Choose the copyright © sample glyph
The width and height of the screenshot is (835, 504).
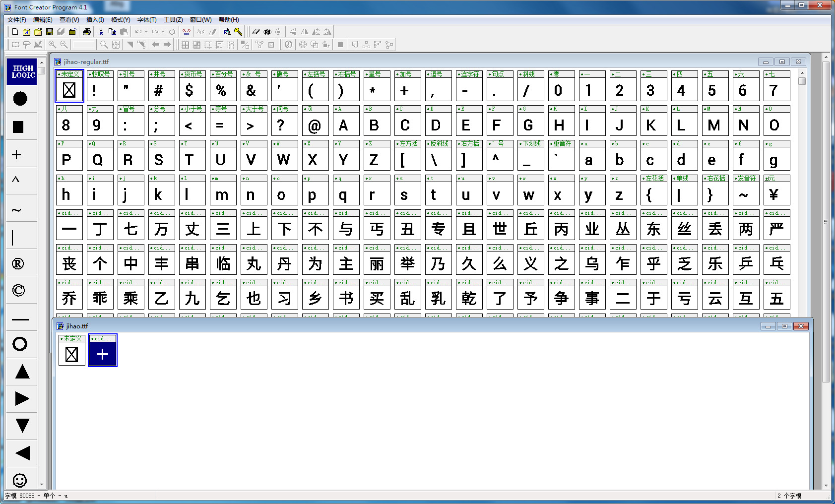click(18, 290)
